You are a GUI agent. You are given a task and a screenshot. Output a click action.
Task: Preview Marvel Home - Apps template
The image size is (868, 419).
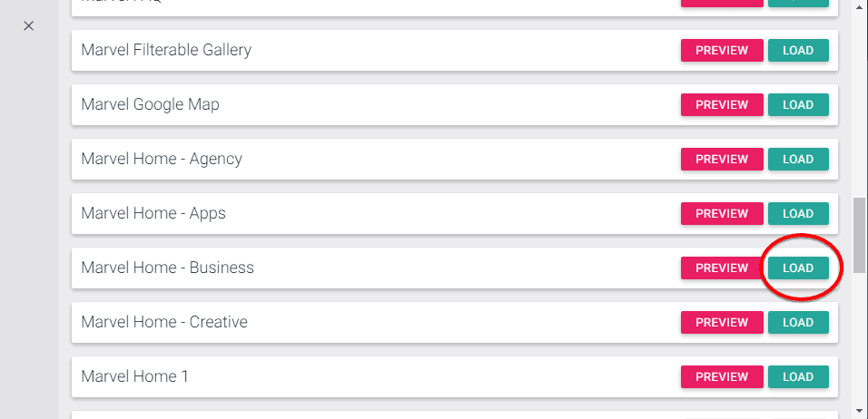[x=722, y=214]
